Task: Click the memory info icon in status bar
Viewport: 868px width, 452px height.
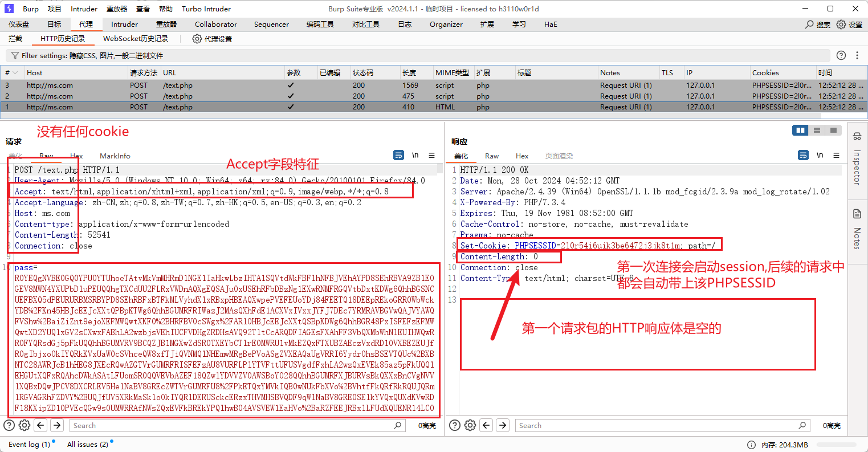Action: (752, 445)
